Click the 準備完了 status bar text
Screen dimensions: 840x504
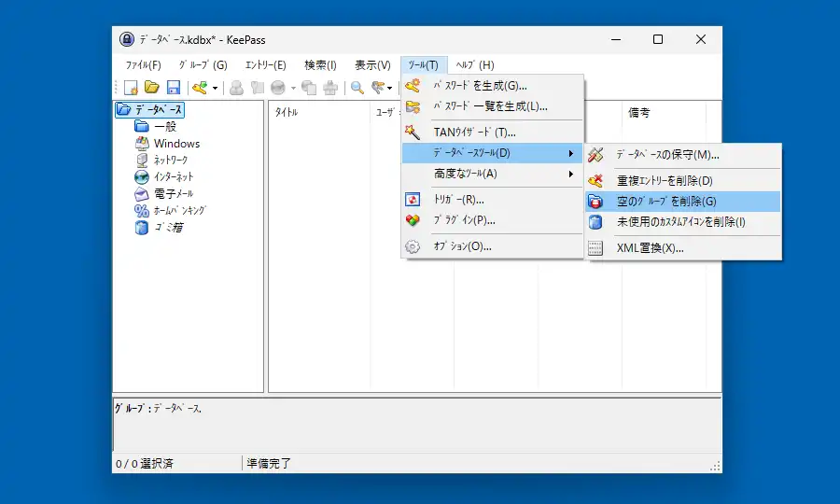[x=269, y=463]
